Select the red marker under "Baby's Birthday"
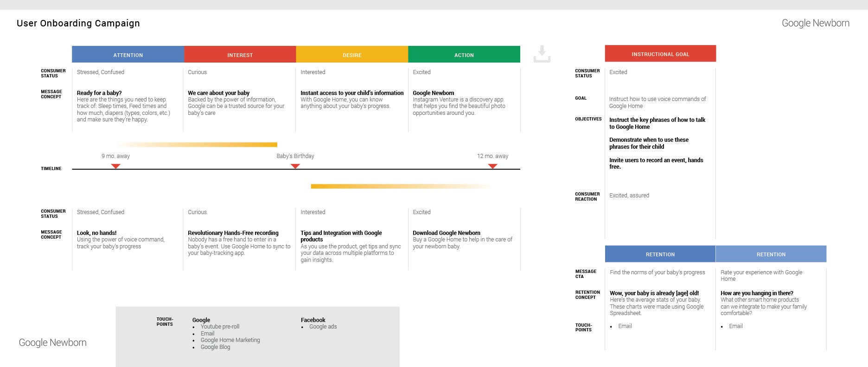 295,166
